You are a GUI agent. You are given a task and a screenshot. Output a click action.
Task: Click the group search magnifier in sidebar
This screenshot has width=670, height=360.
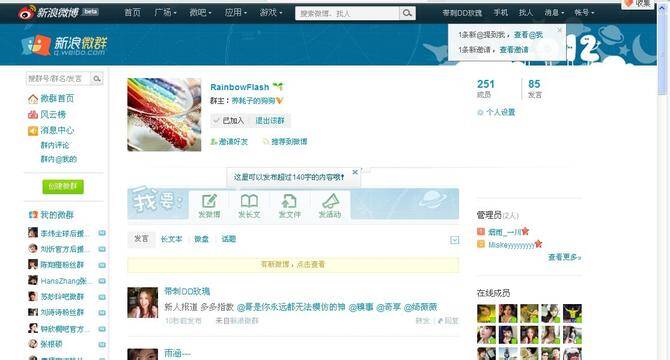tap(97, 79)
